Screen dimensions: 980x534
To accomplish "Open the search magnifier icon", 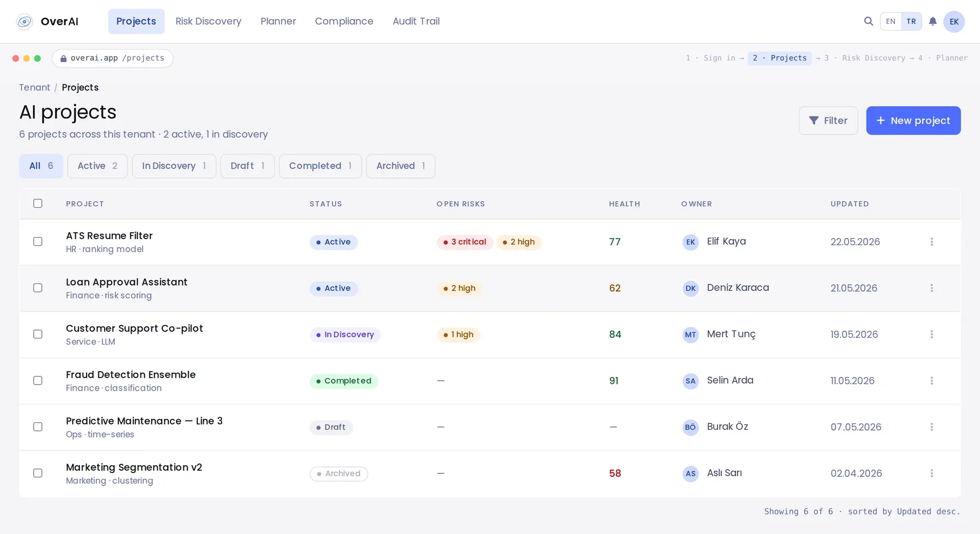I will coord(868,21).
